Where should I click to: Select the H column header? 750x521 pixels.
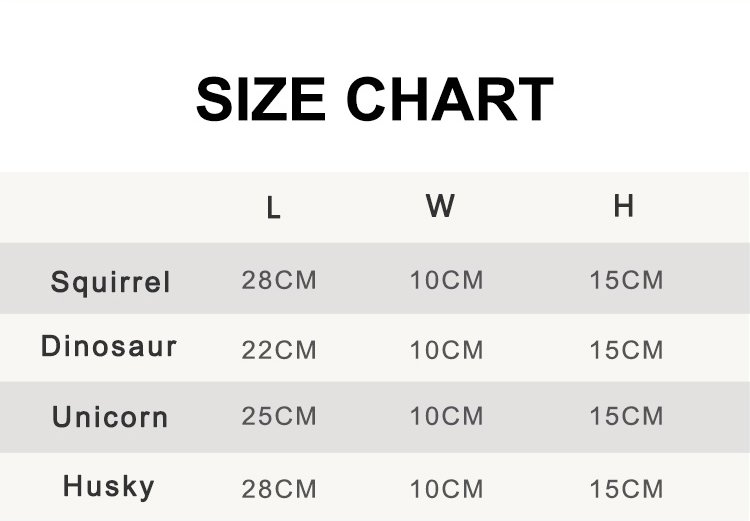click(624, 207)
